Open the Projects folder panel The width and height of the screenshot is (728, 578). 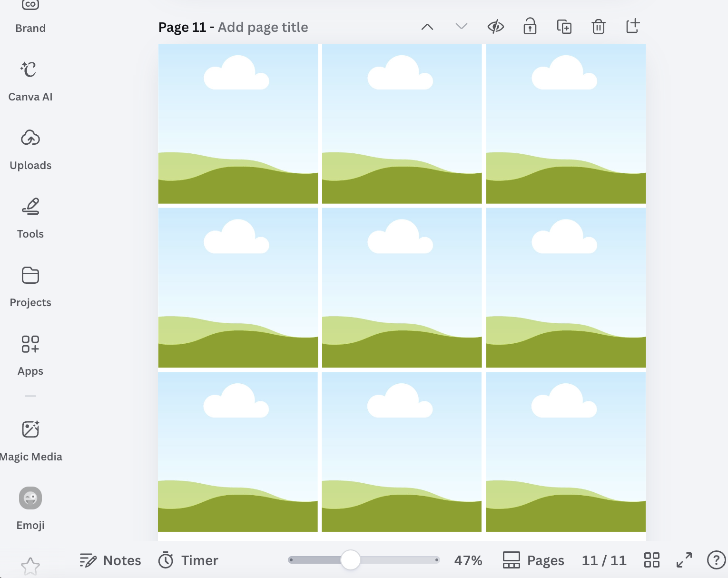[x=30, y=288]
